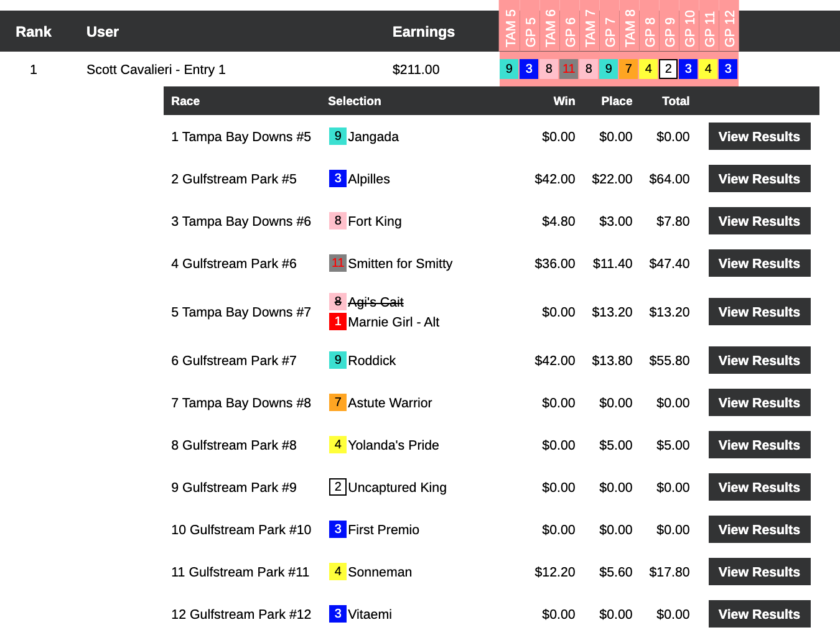The image size is (840, 630).
Task: Click the $211.00 earnings amount
Action: pos(416,70)
